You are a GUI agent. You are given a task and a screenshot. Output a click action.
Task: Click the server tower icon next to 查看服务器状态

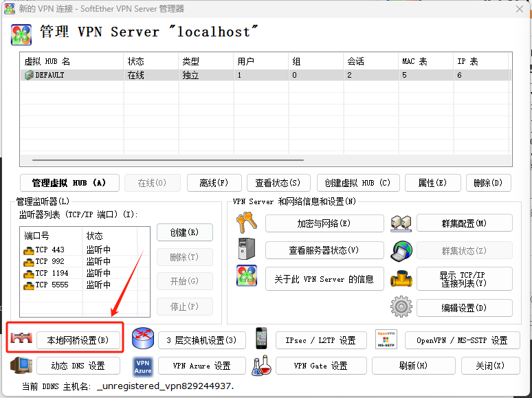coord(247,249)
